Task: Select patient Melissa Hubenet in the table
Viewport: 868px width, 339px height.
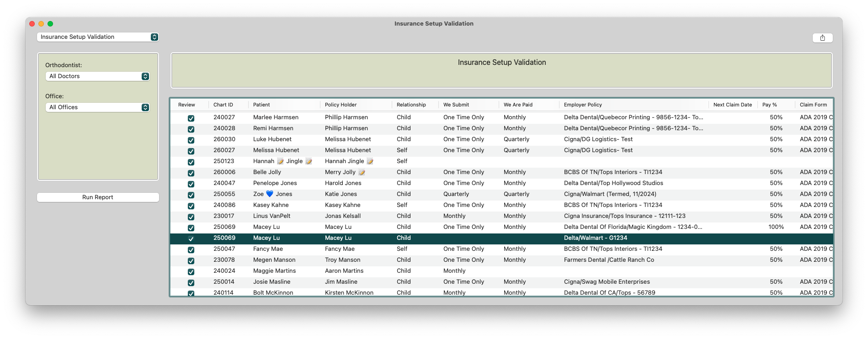Action: [276, 150]
